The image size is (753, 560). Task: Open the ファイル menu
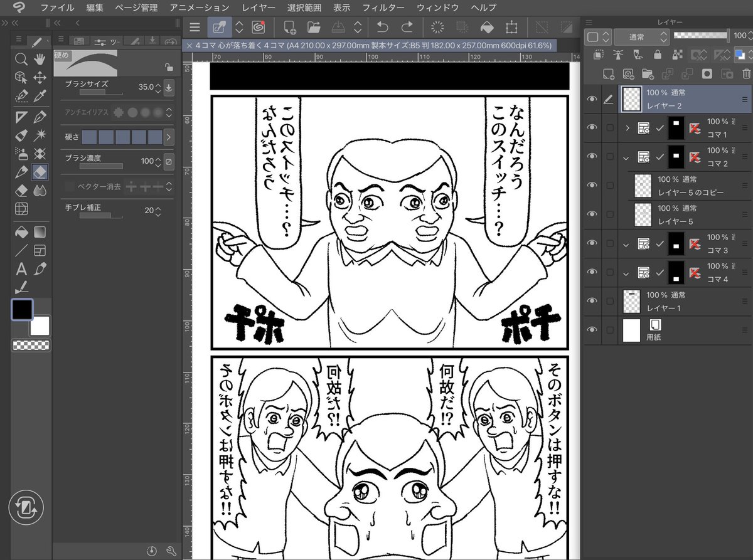[x=56, y=8]
